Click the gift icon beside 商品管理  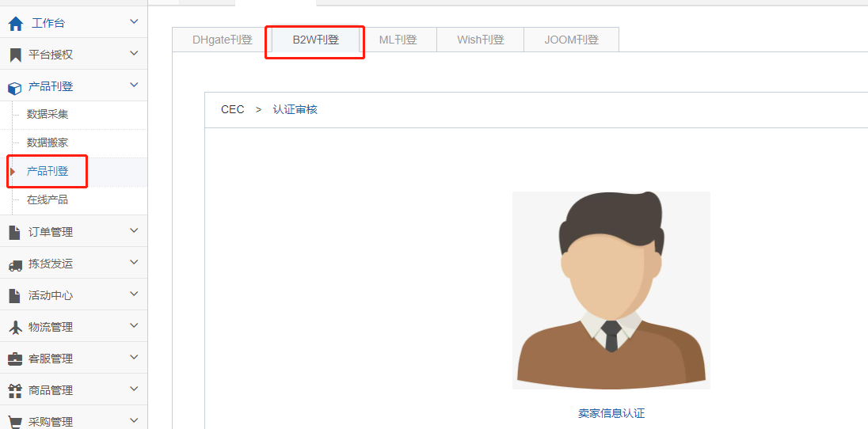point(15,390)
